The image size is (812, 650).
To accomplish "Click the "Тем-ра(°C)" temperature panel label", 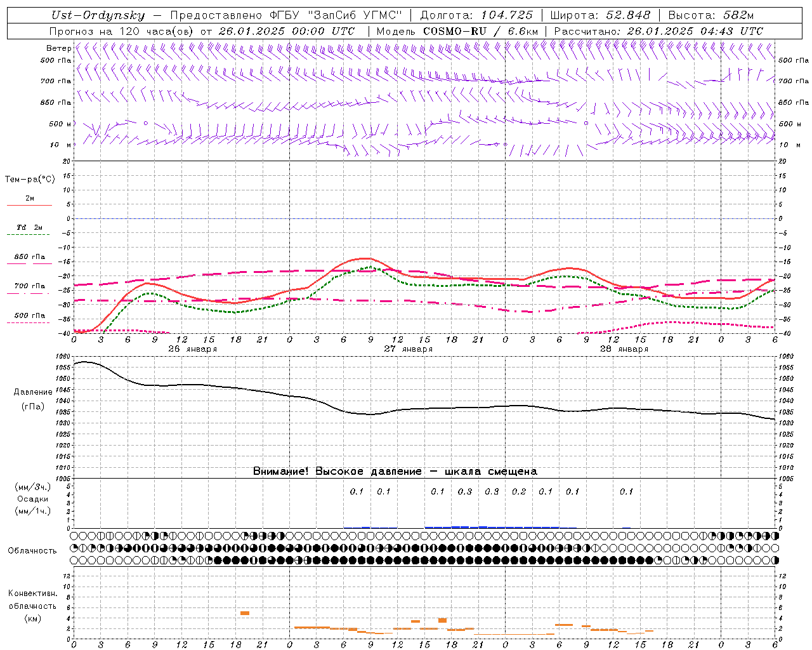I will pyautogui.click(x=30, y=180).
